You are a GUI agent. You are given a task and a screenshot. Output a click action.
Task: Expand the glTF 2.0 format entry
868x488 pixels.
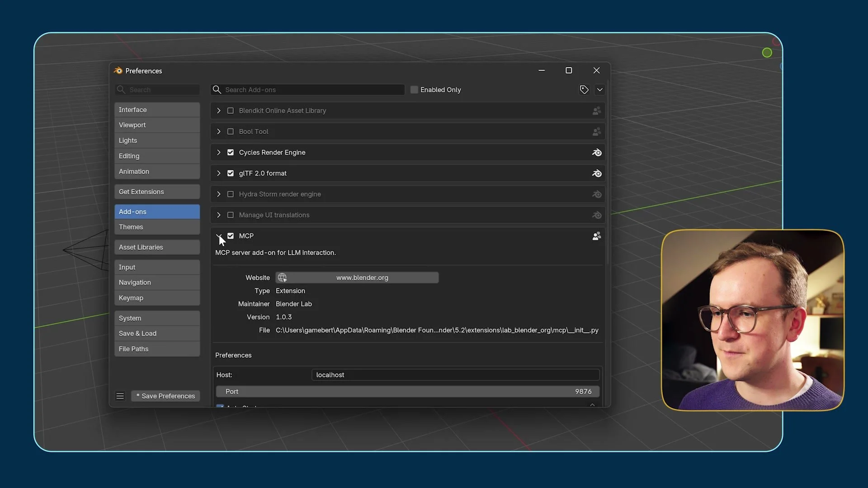point(219,173)
